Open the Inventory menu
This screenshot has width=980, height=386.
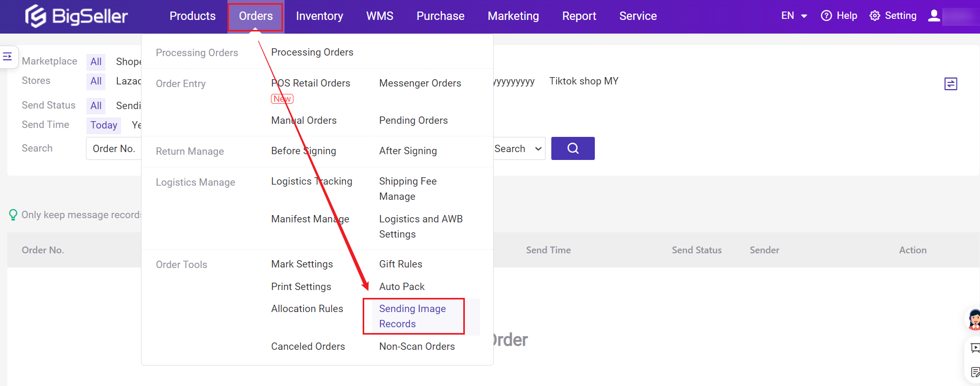pos(319,16)
